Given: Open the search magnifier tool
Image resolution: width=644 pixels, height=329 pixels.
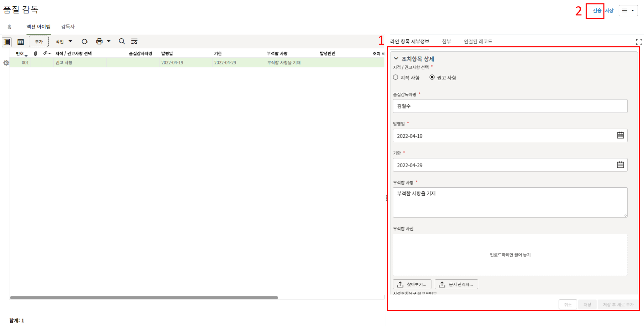Looking at the screenshot, I should 122,41.
